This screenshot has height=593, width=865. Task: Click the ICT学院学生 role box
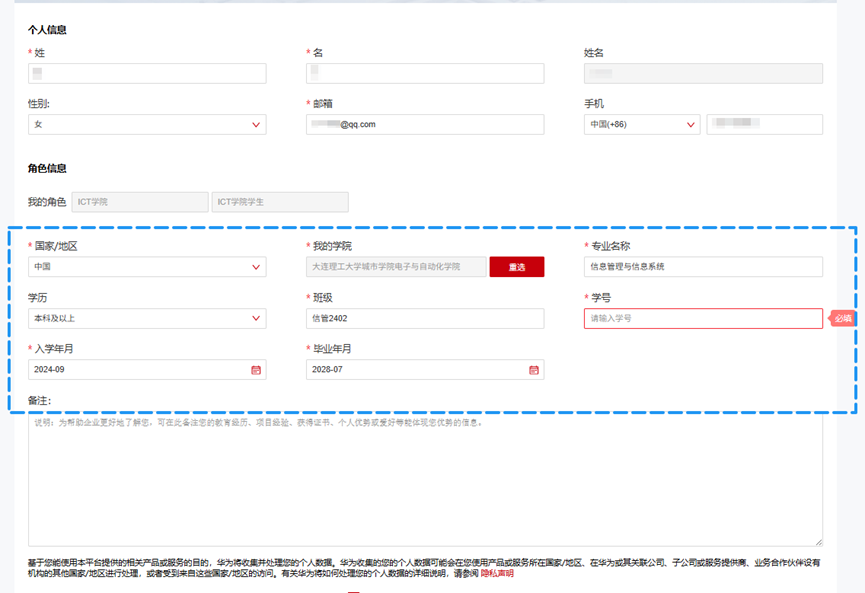[280, 202]
